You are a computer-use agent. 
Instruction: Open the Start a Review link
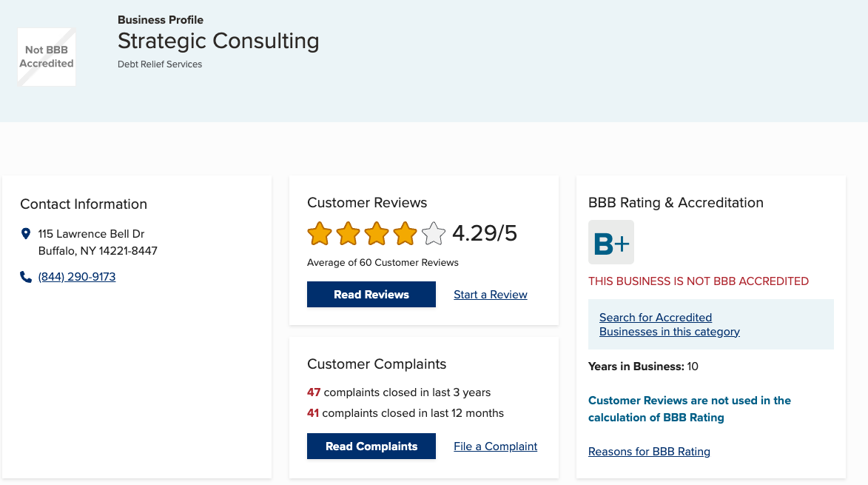[491, 295]
